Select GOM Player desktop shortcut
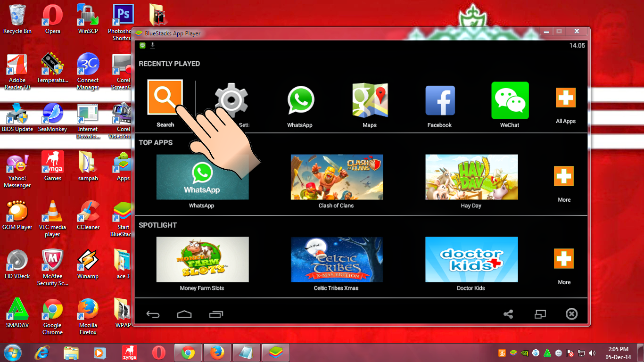Viewport: 644px width, 362px height. coord(17,215)
